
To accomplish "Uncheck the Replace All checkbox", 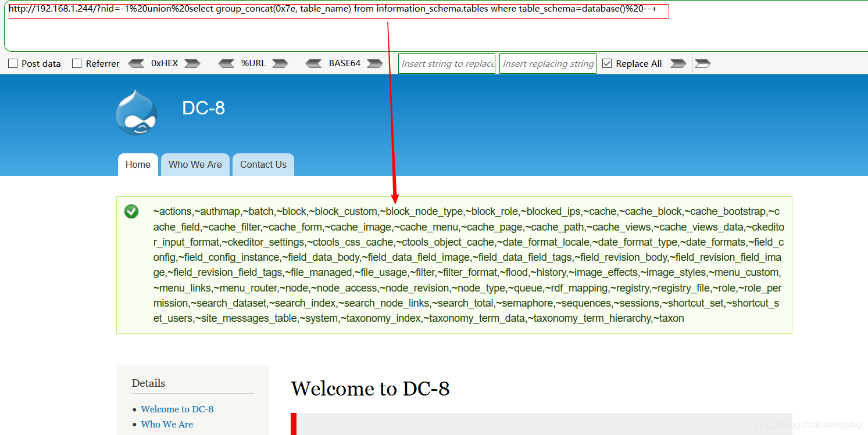I will [x=607, y=64].
